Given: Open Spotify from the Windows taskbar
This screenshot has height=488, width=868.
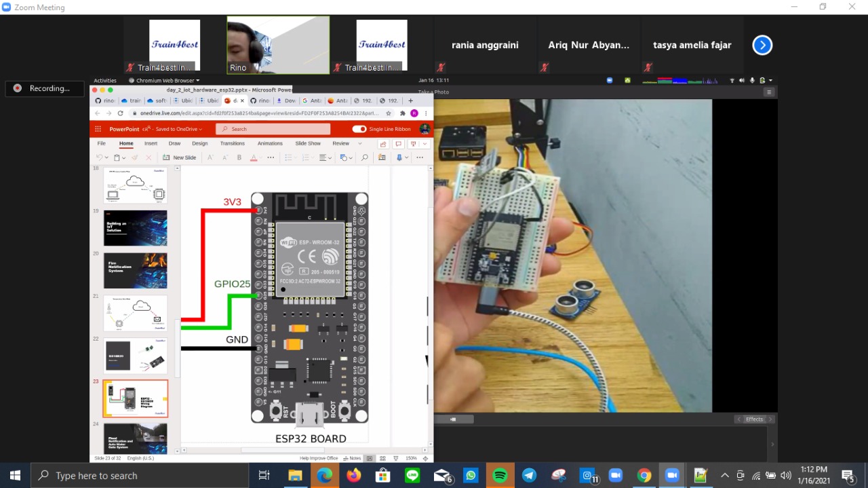Looking at the screenshot, I should [500, 475].
